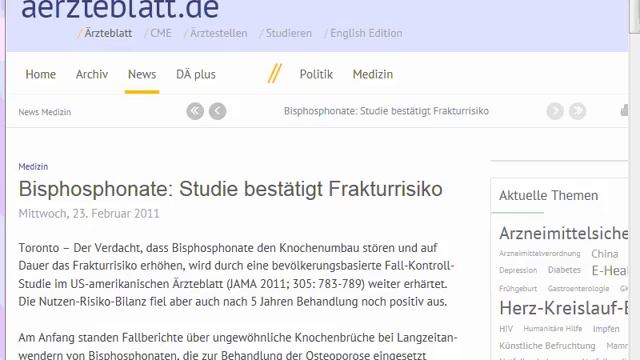
Task: Switch to English Edition
Action: (x=366, y=33)
